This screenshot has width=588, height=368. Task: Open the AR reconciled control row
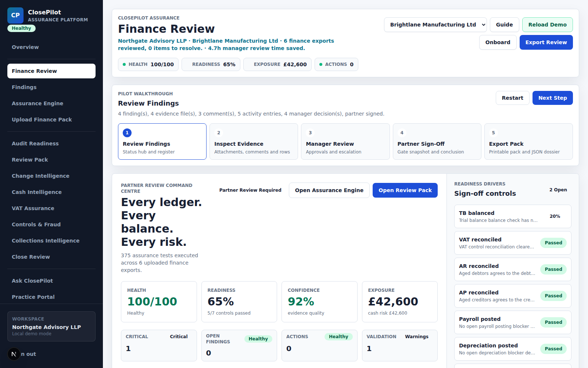[513, 269]
